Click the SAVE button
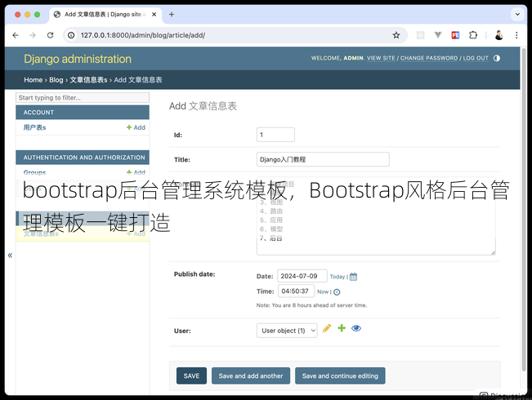Viewport: 532px width, 400px height. coord(191,376)
